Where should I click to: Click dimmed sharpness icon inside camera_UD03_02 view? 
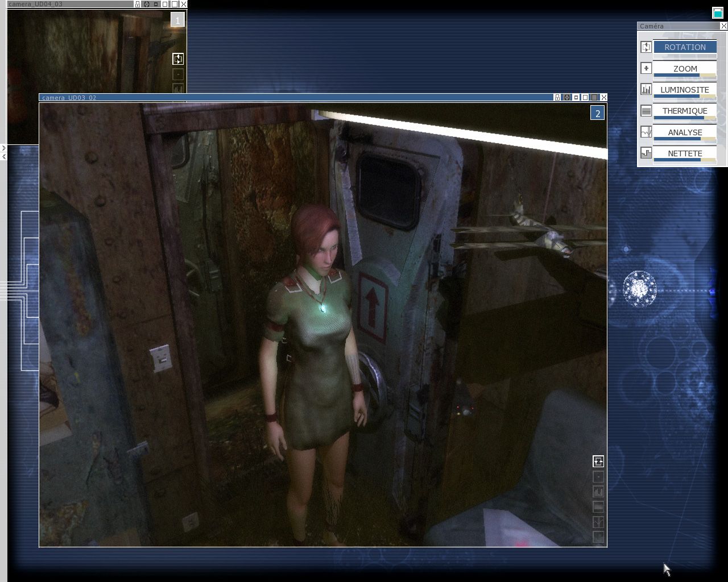(x=598, y=537)
